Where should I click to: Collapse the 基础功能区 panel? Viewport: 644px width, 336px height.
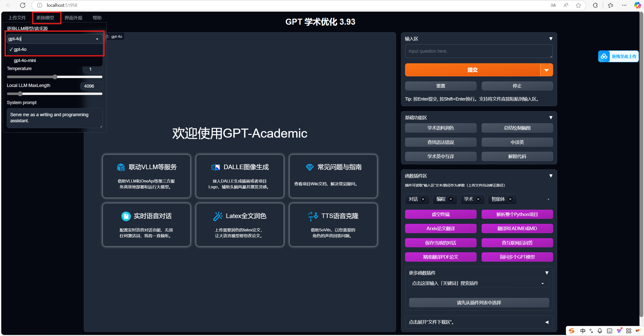tap(551, 117)
